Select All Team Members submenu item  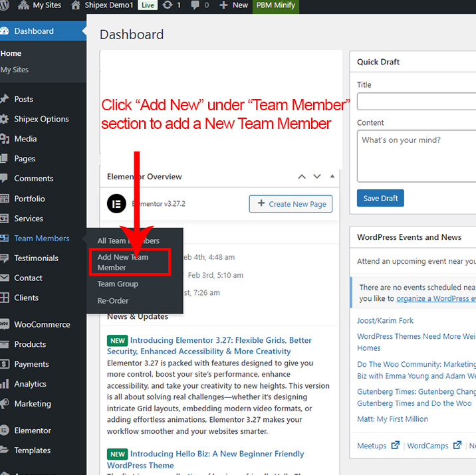128,241
